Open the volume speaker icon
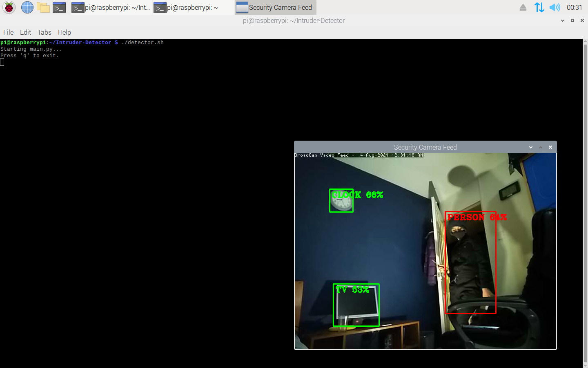The height and width of the screenshot is (368, 588). coord(555,7)
